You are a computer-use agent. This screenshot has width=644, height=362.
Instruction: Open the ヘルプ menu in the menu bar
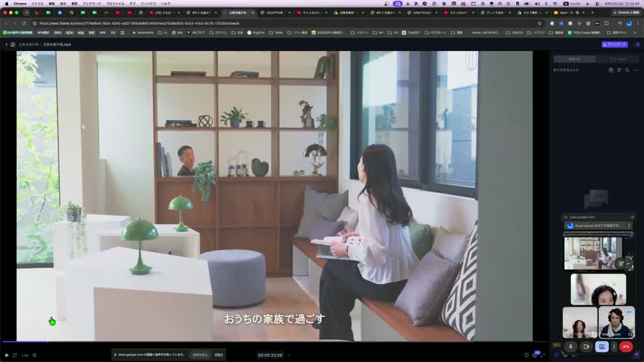pyautogui.click(x=166, y=3)
